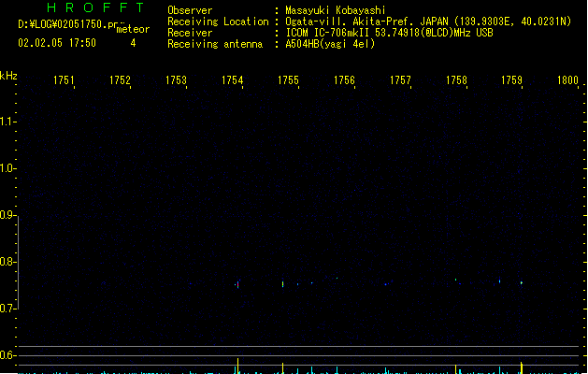This screenshot has width=588, height=374.
Task: Click the 1751 time axis tick
Action: pyautogui.click(x=65, y=80)
